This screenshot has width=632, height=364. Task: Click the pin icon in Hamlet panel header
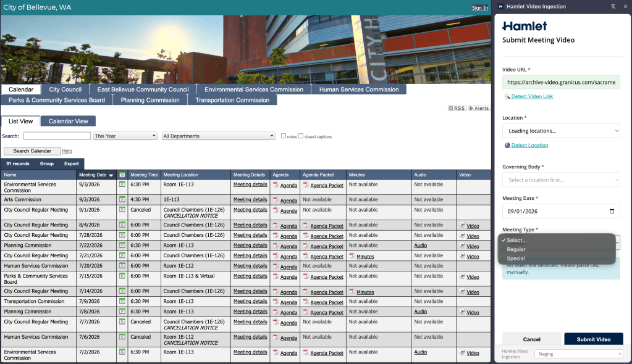tap(613, 6)
